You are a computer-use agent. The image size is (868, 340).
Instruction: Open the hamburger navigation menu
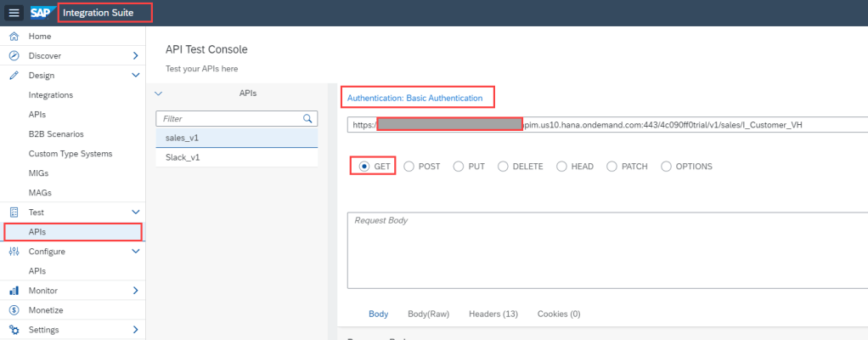pos(14,13)
